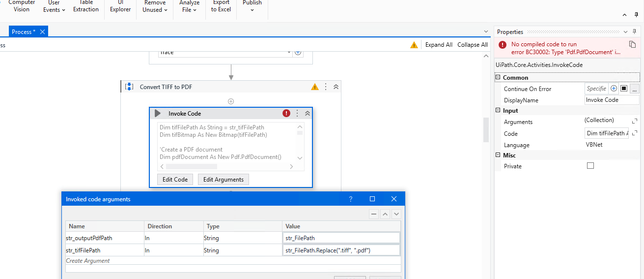Click the designer warning triangle icon

414,45
